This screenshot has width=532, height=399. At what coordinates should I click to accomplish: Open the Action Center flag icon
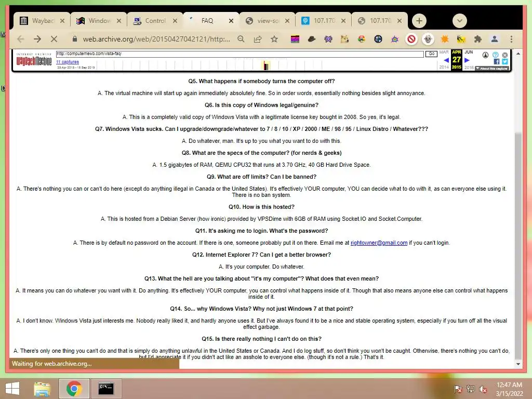(x=458, y=389)
